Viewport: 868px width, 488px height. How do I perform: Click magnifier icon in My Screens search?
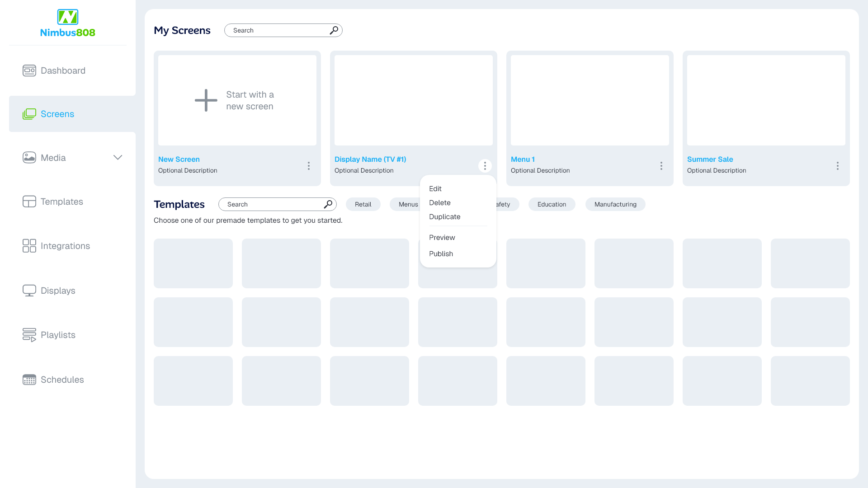click(x=334, y=30)
